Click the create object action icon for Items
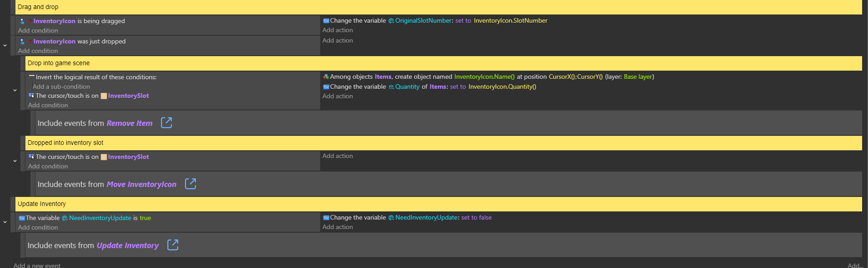This screenshot has width=868, height=268. [326, 77]
